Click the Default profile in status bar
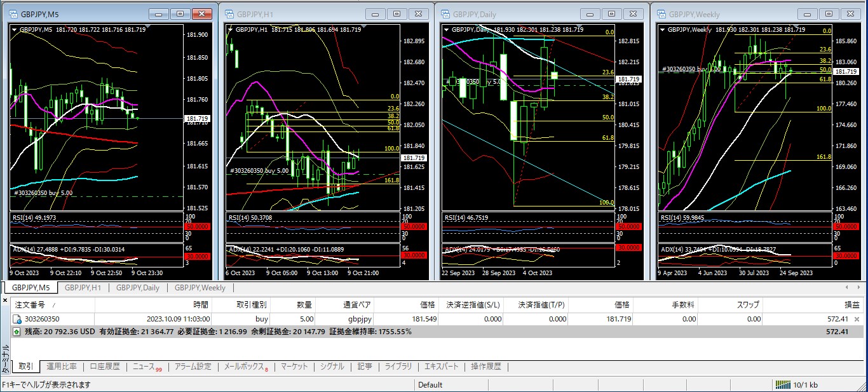The height and width of the screenshot is (392, 868). pyautogui.click(x=430, y=385)
